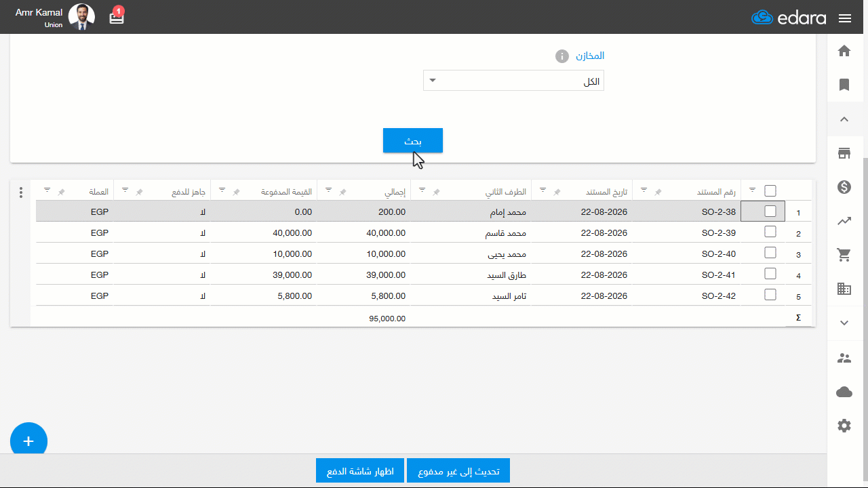Click the edara logo
This screenshot has width=868, height=488.
[789, 18]
